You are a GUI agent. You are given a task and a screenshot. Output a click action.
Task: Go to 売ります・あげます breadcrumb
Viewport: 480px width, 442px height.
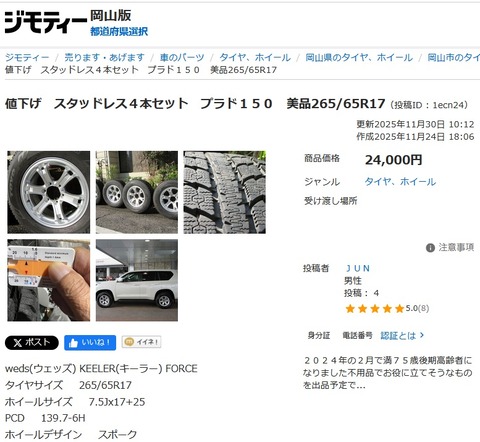(x=104, y=57)
